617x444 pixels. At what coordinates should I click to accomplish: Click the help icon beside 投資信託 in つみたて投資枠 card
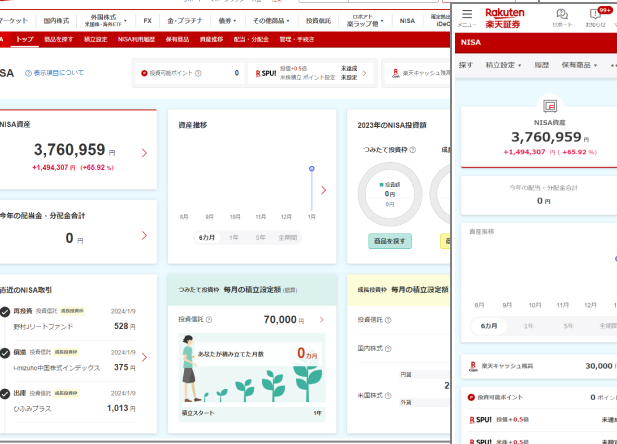point(209,320)
